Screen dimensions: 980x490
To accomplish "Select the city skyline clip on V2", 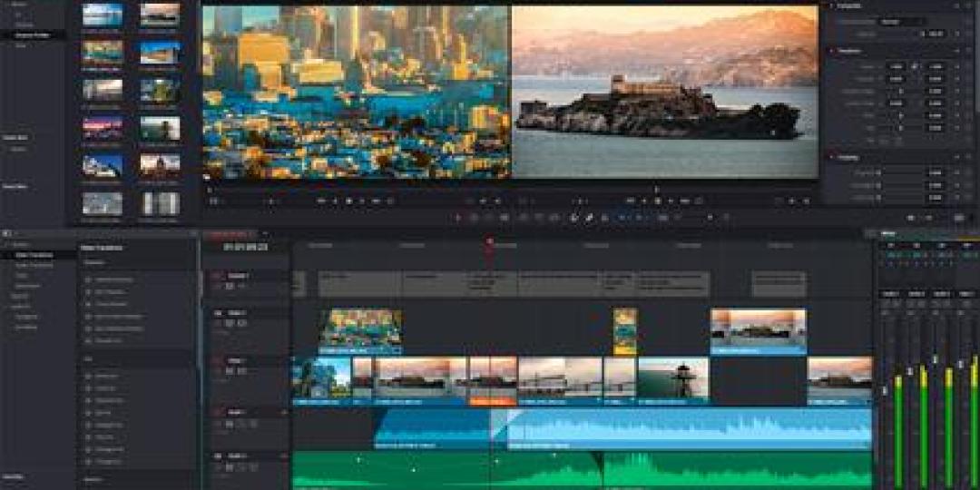I will [x=360, y=331].
